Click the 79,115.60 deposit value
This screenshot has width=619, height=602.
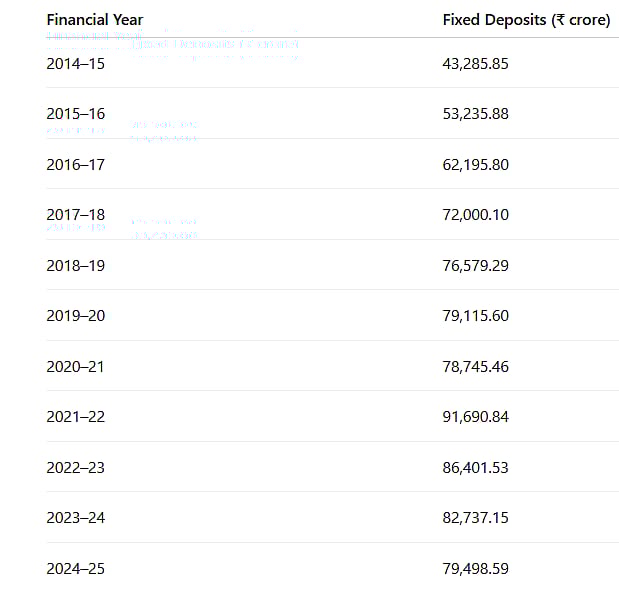(475, 316)
